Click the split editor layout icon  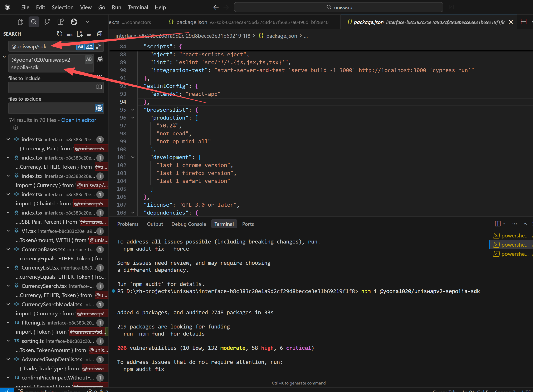pos(523,22)
